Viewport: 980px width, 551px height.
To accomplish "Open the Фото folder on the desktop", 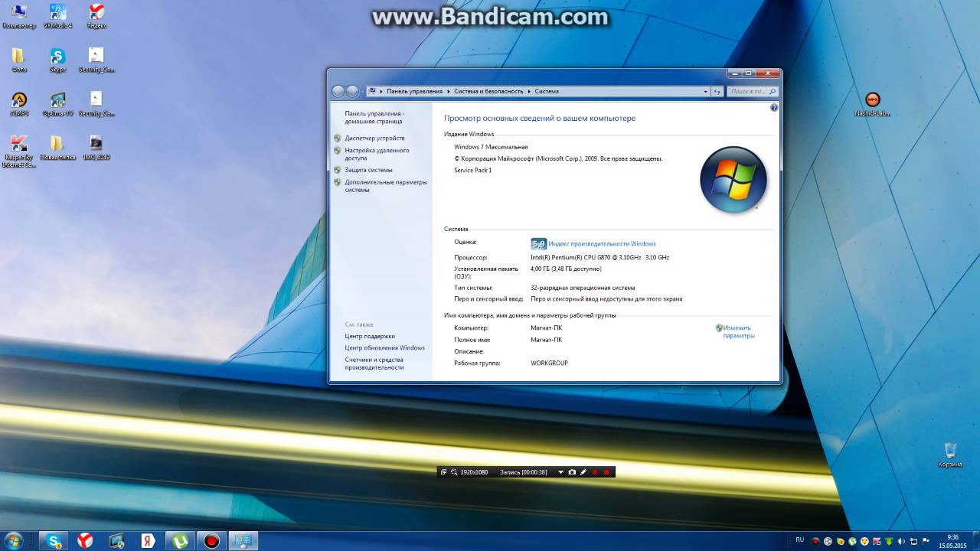I will click(x=19, y=60).
